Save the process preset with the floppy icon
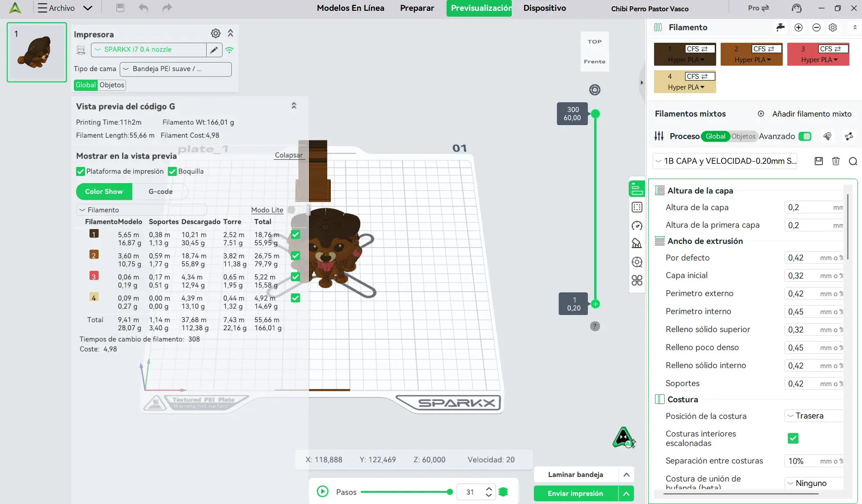 [819, 161]
